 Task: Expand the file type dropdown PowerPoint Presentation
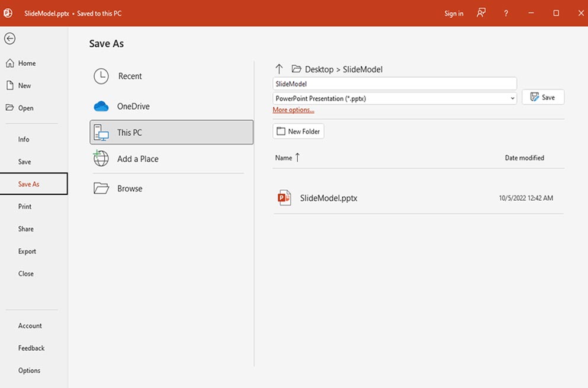(x=394, y=98)
